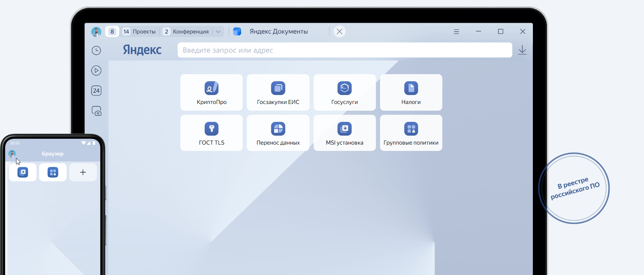Open the Налоги shortcut tile
Viewport: 644px width, 275px height.
(x=411, y=92)
